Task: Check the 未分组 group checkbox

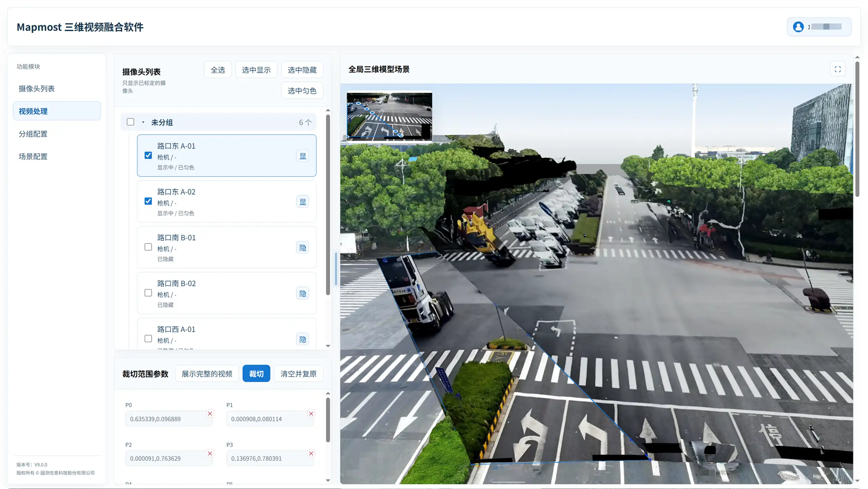Action: (131, 122)
